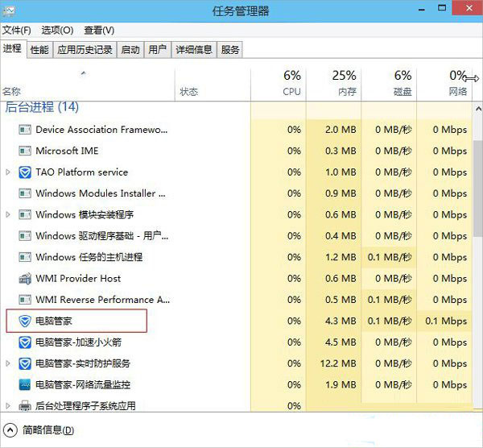Image resolution: width=483 pixels, height=448 pixels.
Task: Switch to the 应用历史记录 tab
Action: (x=85, y=50)
